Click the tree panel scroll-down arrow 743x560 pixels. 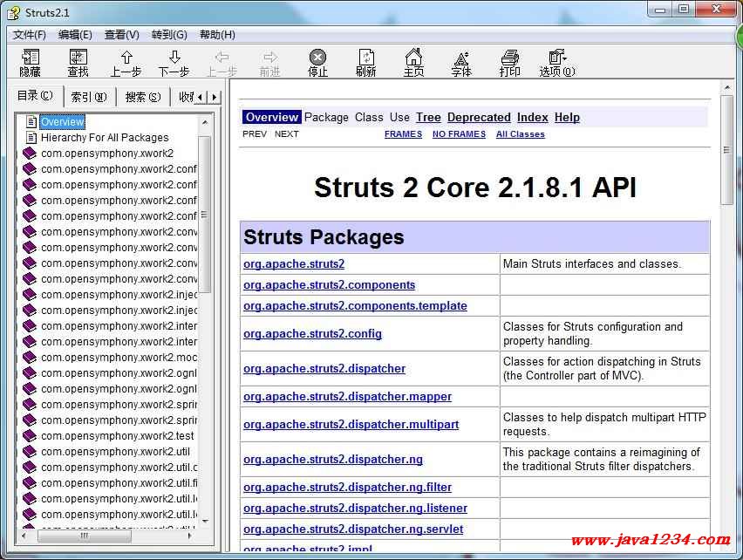point(205,521)
